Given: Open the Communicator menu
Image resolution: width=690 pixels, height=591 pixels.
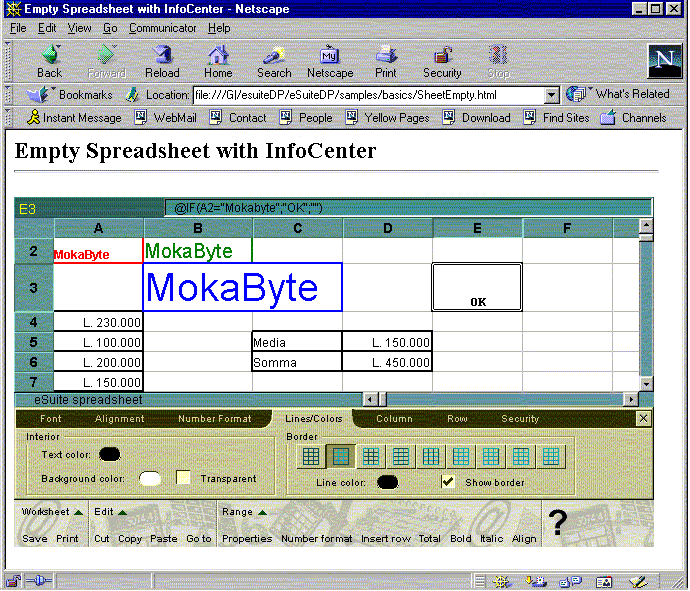Looking at the screenshot, I should (x=162, y=28).
